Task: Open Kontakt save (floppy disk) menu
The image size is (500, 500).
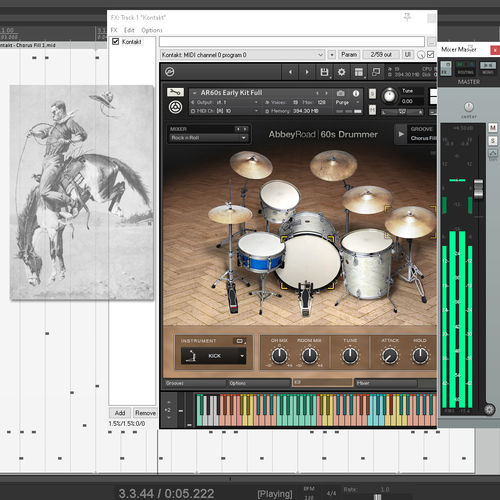Action: [324, 72]
